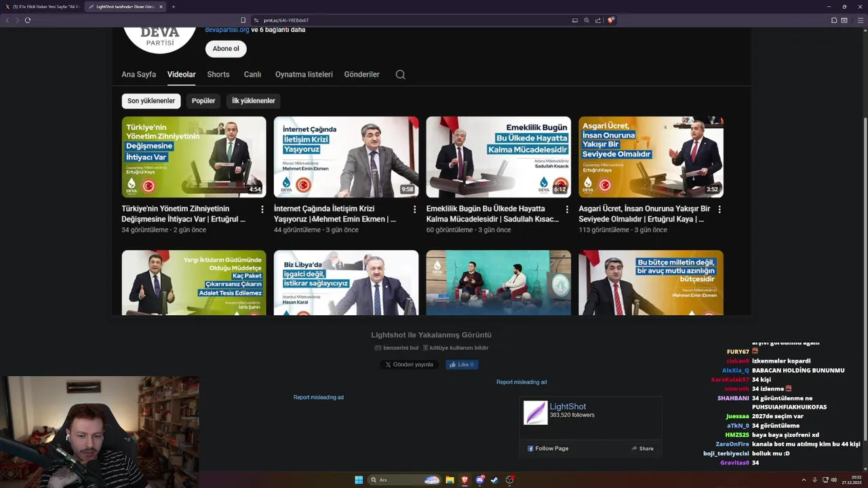Image resolution: width=868 pixels, height=488 pixels.
Task: Open the taskbar clock and date
Action: (x=852, y=480)
